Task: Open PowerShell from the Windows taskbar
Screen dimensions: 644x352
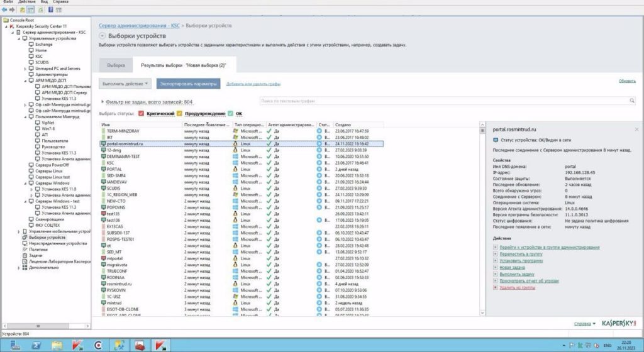Action: [37, 344]
